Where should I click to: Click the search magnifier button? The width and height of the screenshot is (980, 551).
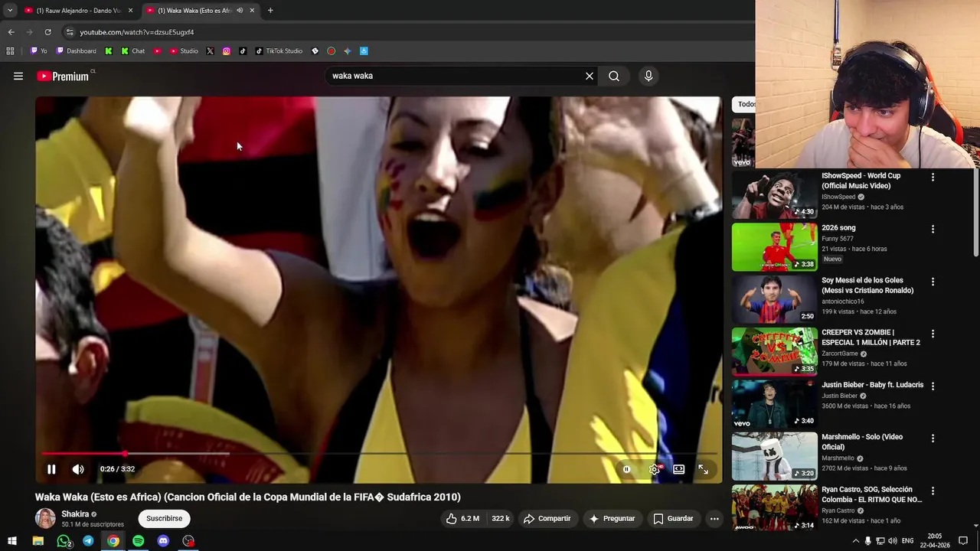point(614,76)
